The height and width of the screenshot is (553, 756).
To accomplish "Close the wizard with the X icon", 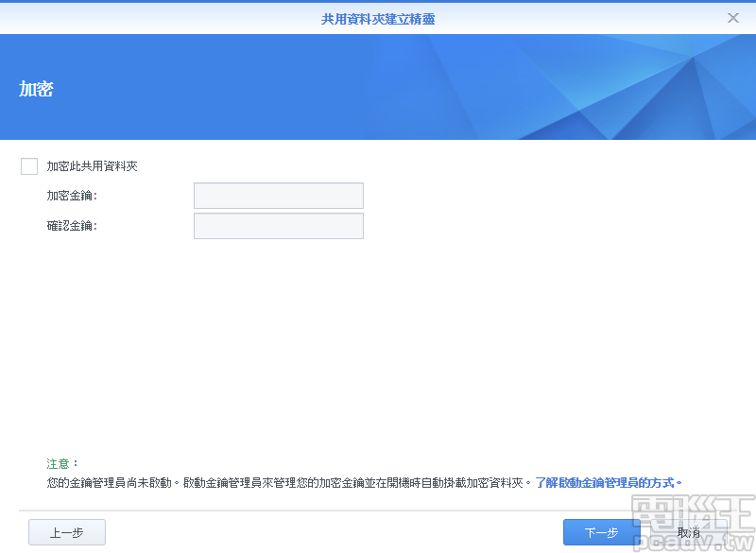I will (733, 18).
